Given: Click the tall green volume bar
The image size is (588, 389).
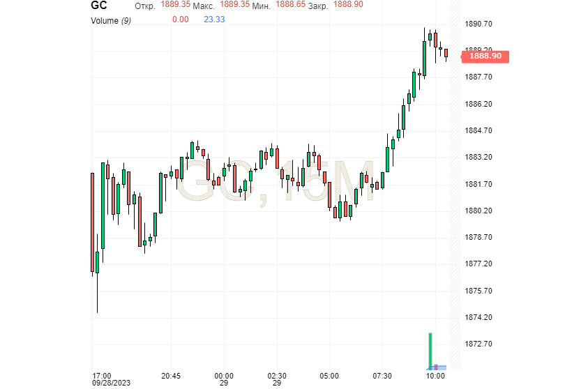Looking at the screenshot, I should (430, 350).
